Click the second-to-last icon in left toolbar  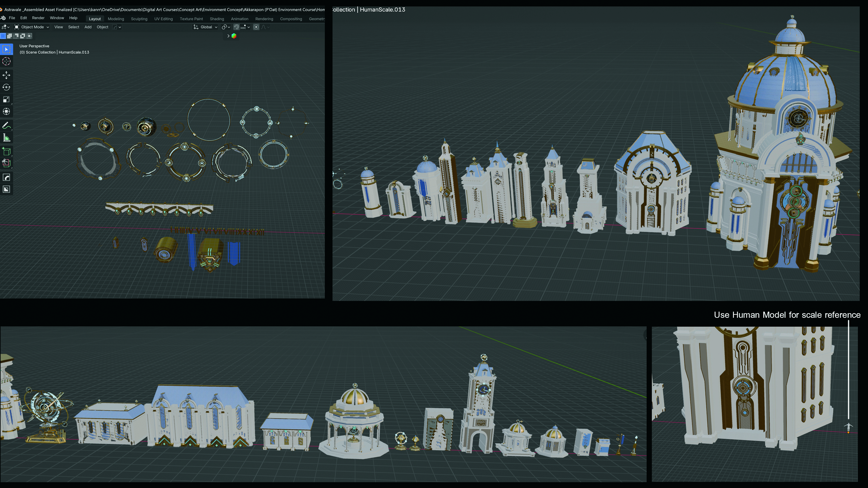pos(6,177)
